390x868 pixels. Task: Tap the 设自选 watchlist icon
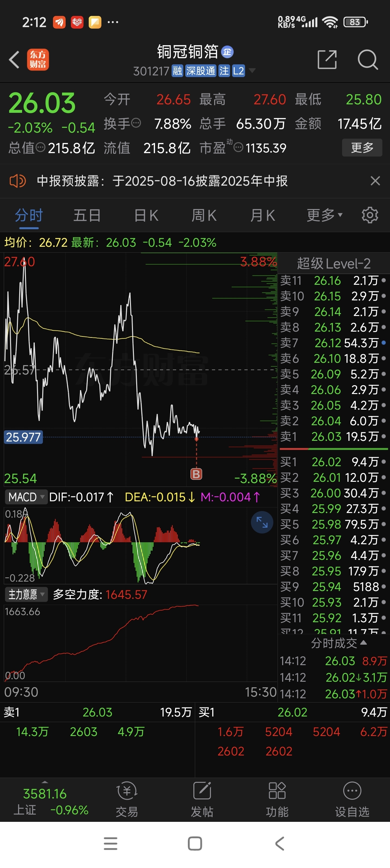pos(352,800)
